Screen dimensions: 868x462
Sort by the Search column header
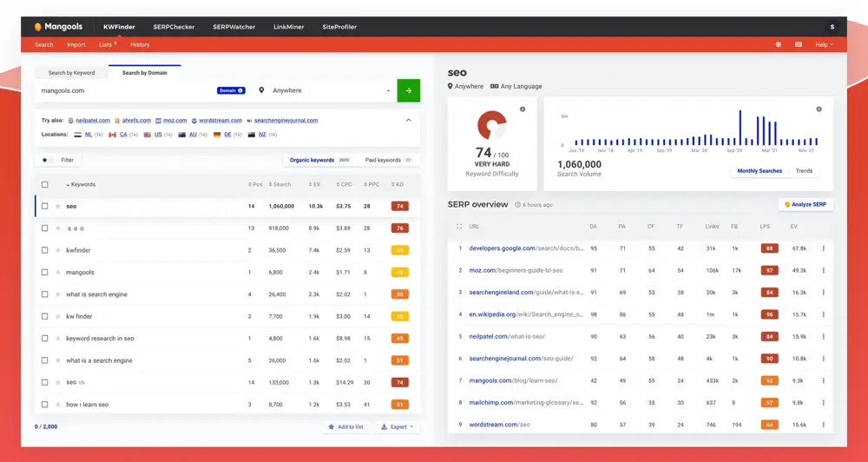(280, 184)
